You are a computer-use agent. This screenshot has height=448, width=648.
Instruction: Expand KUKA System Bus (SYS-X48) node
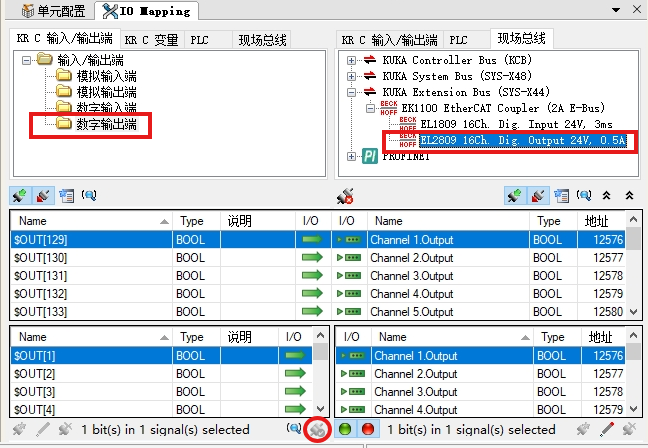click(x=351, y=76)
